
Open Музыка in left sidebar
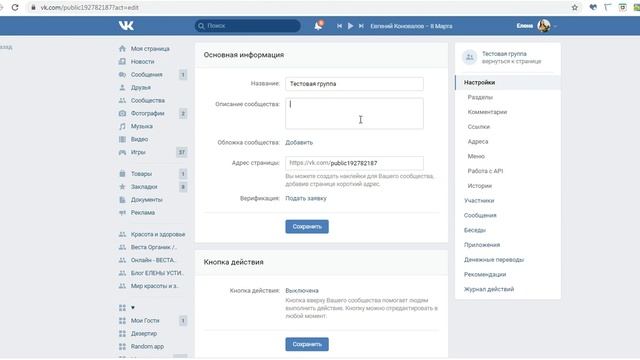(142, 126)
